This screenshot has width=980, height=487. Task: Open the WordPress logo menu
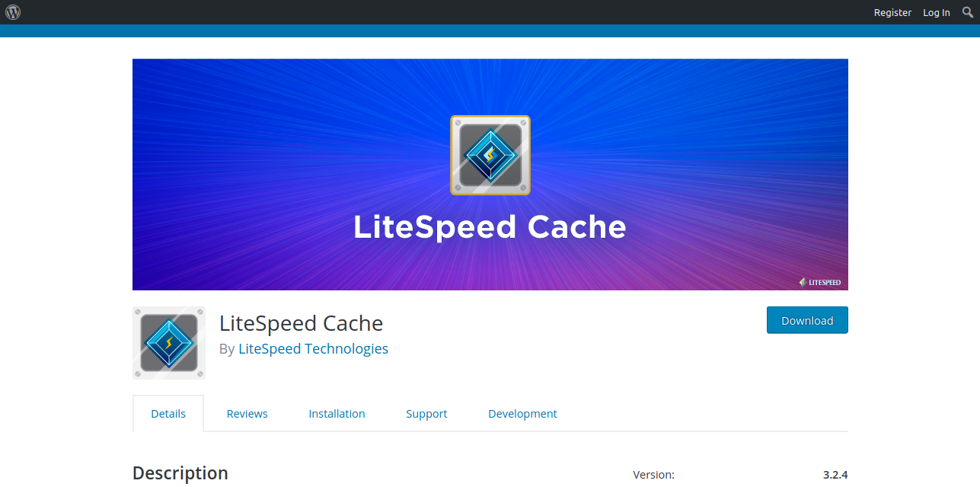[x=13, y=12]
